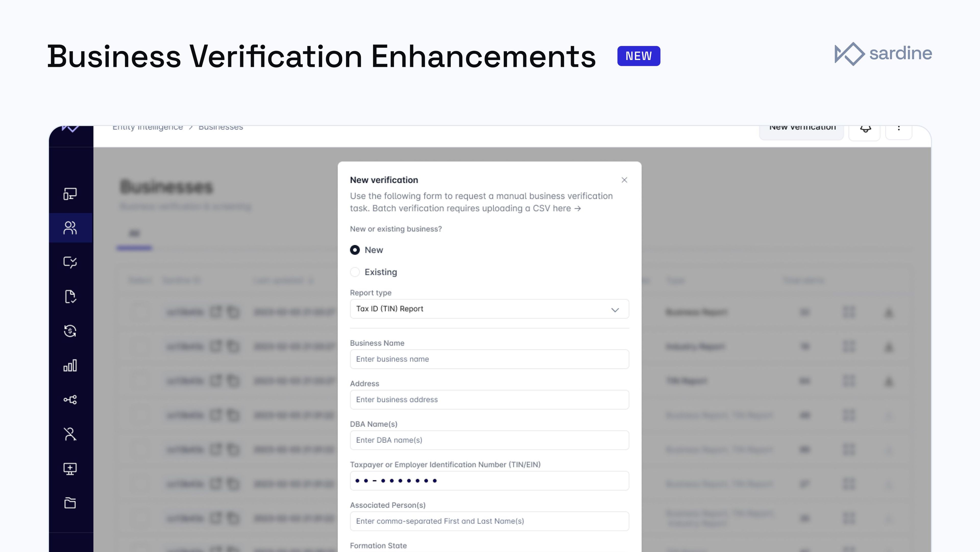The height and width of the screenshot is (552, 980).
Task: Click the Formation State label
Action: click(x=378, y=546)
